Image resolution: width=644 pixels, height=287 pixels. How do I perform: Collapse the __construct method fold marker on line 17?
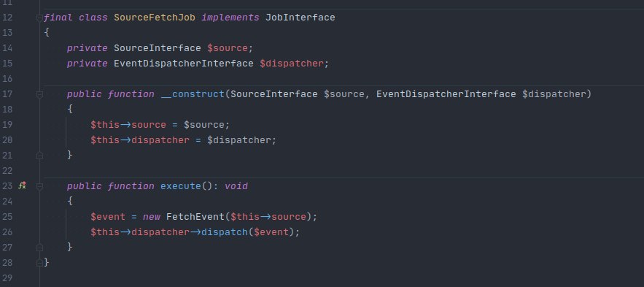[x=39, y=94]
